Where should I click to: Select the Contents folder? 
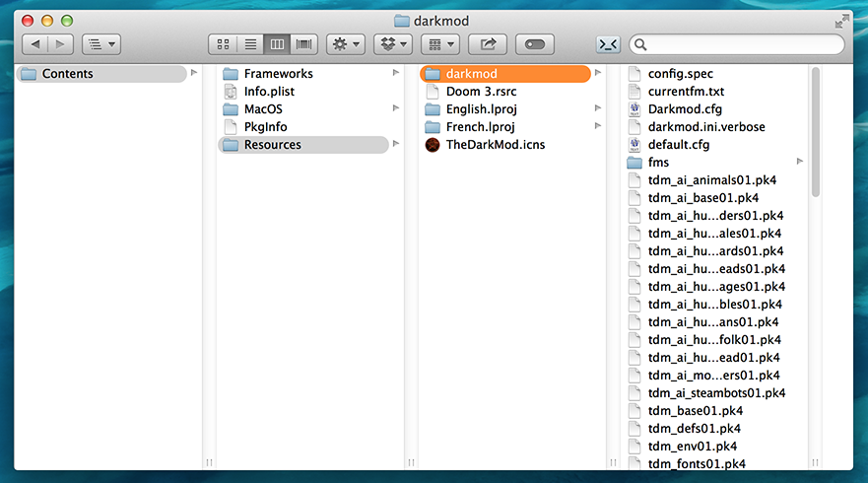pos(101,74)
